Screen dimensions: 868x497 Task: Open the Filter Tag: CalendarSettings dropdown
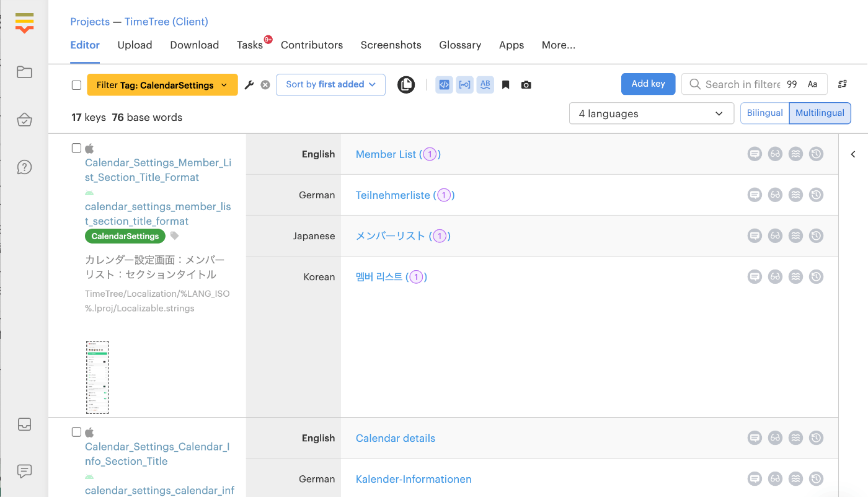pyautogui.click(x=162, y=85)
